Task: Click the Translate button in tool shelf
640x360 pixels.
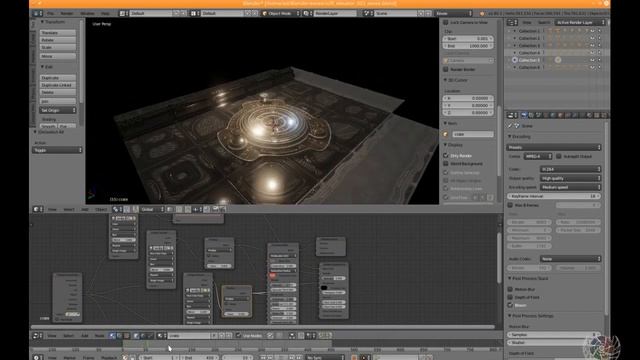Action: click(58, 33)
